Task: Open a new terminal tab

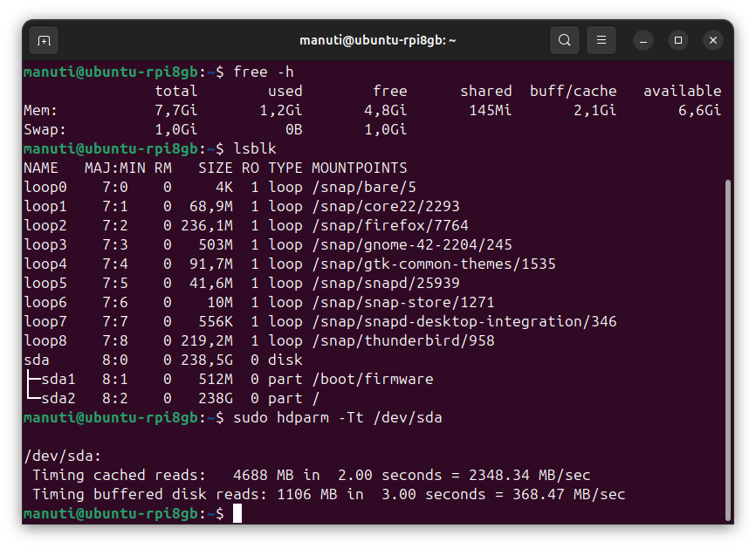Action: (44, 40)
